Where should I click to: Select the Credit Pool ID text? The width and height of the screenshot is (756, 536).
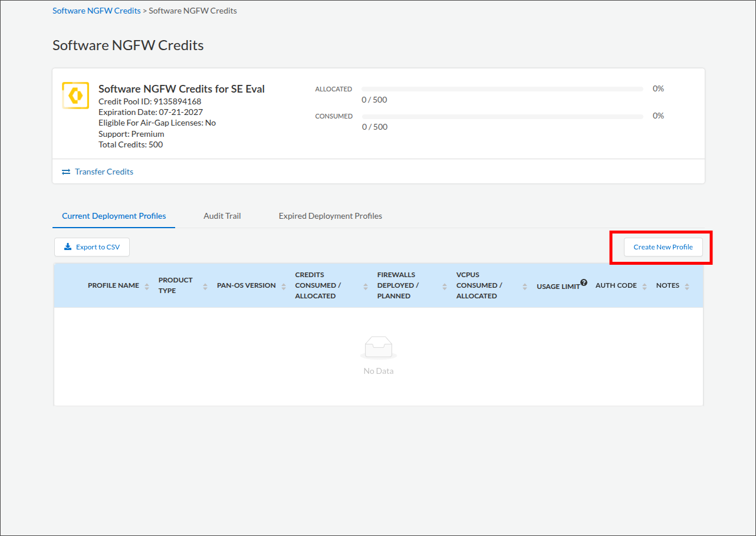(x=150, y=101)
